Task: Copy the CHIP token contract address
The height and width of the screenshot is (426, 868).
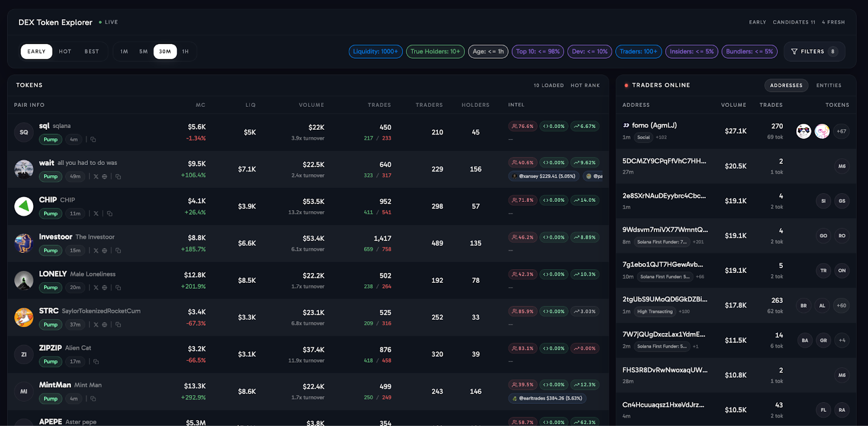Action: coord(110,214)
